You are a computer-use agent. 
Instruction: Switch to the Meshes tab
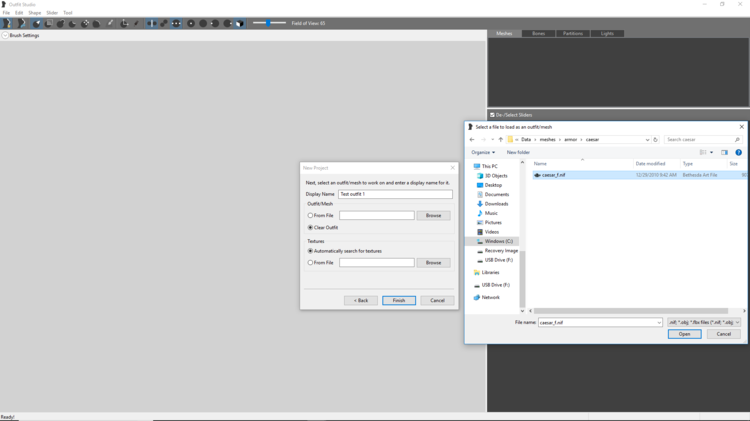(x=504, y=33)
